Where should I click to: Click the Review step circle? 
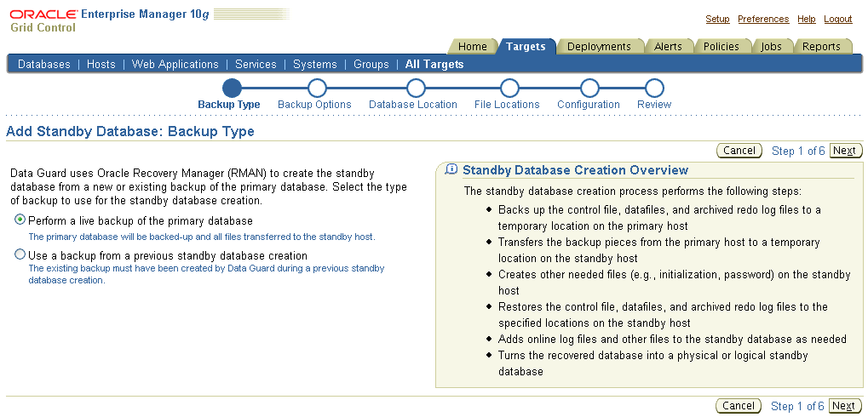654,89
